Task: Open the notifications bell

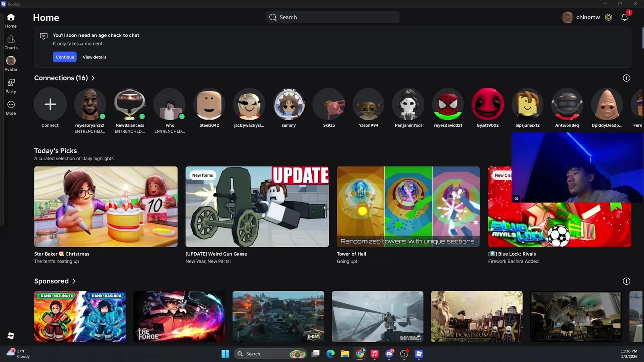Action: 624,17
